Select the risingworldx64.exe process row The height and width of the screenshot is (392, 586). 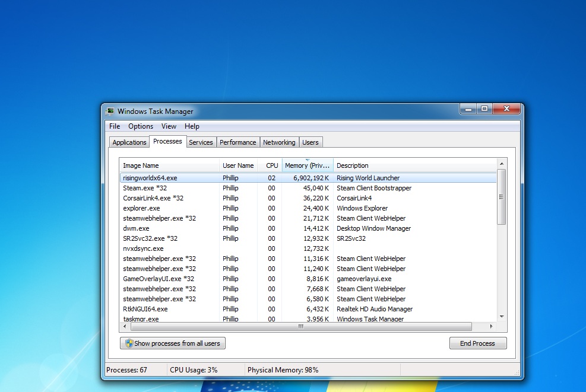coord(150,178)
